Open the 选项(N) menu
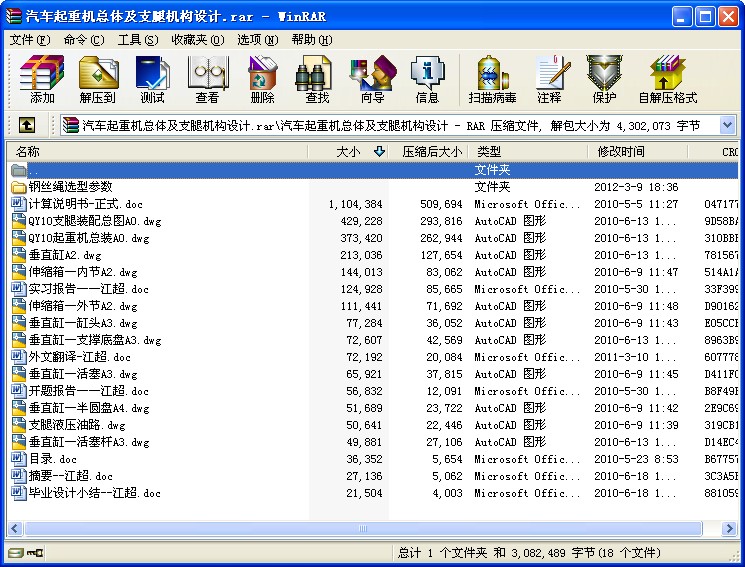The image size is (745, 567). [x=258, y=40]
